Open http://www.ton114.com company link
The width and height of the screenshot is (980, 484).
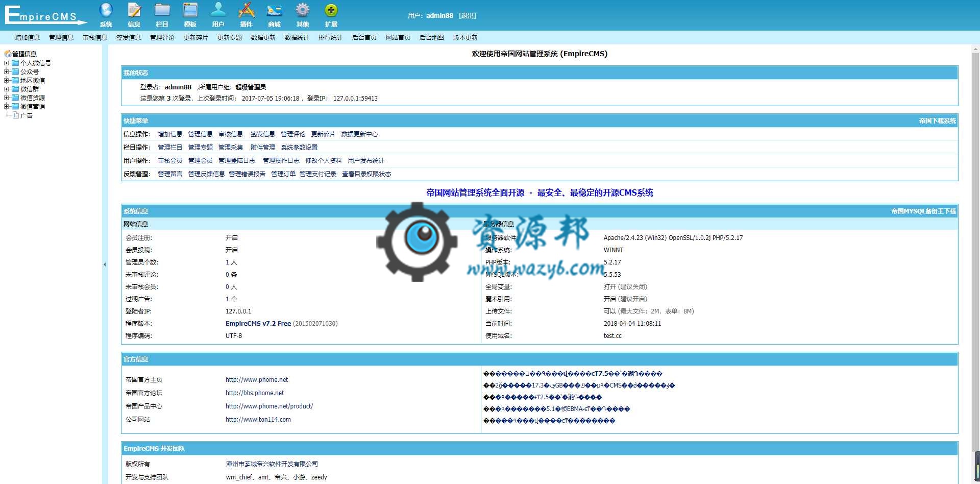(x=258, y=420)
